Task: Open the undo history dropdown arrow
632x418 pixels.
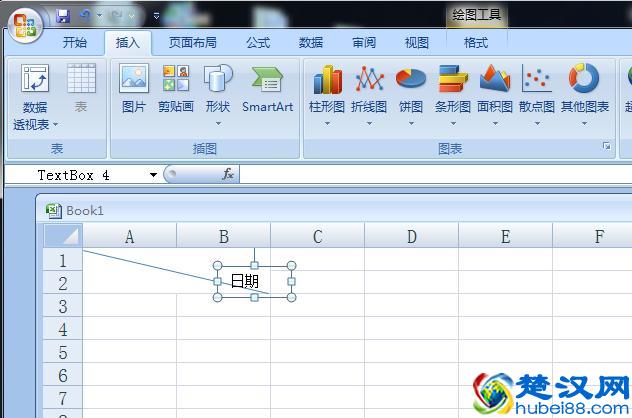Action: (100, 16)
